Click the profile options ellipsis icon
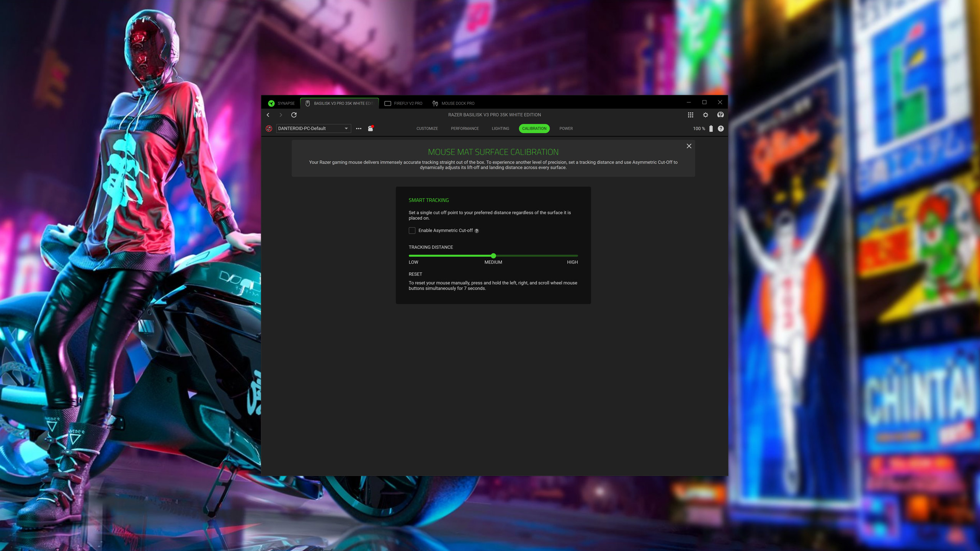This screenshot has height=551, width=980. pos(359,129)
